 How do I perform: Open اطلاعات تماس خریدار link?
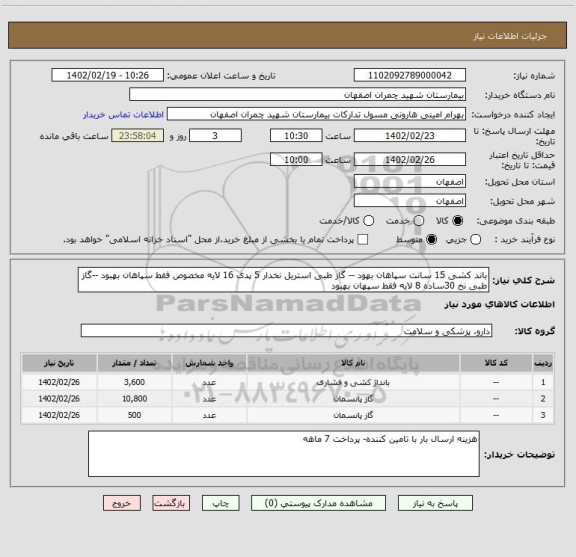pyautogui.click(x=123, y=115)
